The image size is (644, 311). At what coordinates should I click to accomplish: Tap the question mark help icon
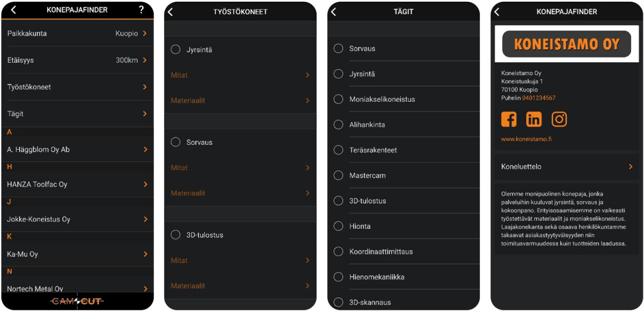click(141, 10)
